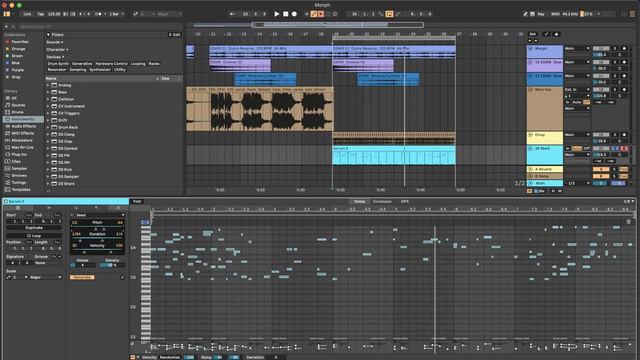Open the 1 Bar quantization dropdown

point(116,14)
